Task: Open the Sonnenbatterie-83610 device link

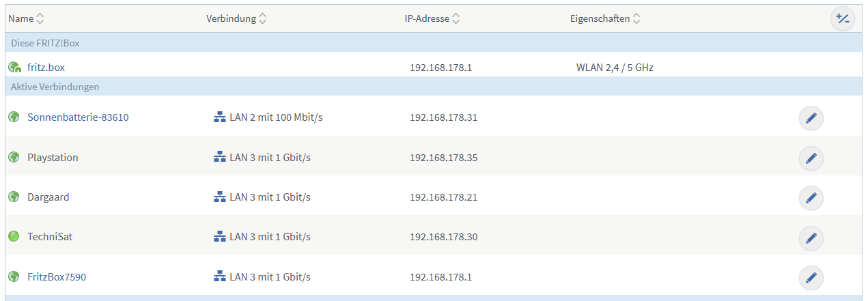Action: [x=78, y=117]
